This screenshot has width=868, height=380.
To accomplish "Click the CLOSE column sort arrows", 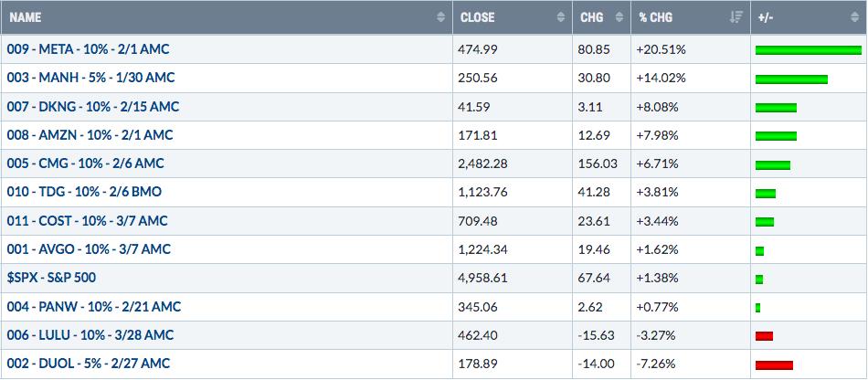I will click(561, 17).
